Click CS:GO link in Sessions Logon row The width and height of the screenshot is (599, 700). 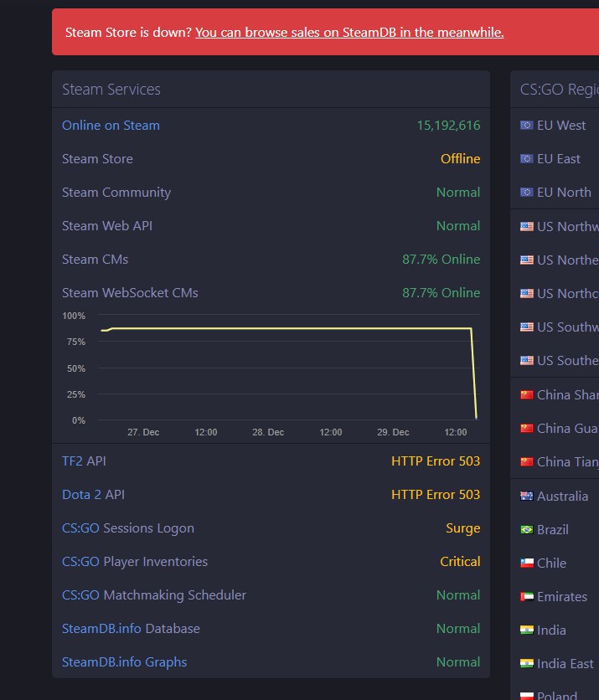click(x=80, y=528)
